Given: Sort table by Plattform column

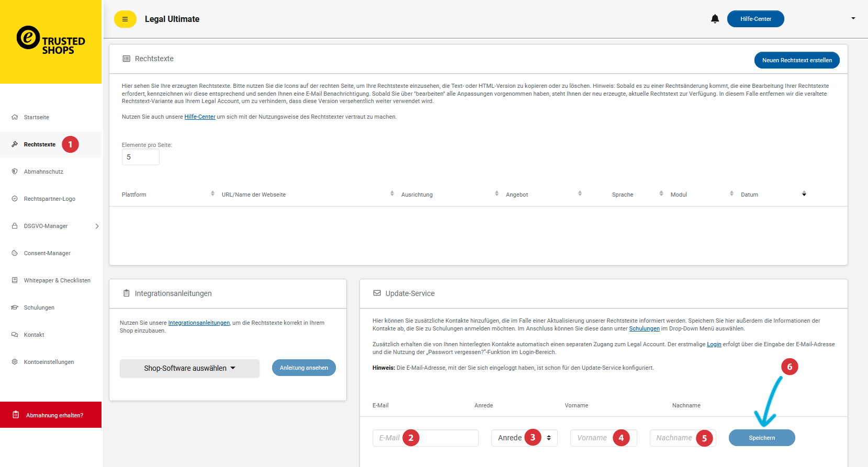Looking at the screenshot, I should 212,193.
